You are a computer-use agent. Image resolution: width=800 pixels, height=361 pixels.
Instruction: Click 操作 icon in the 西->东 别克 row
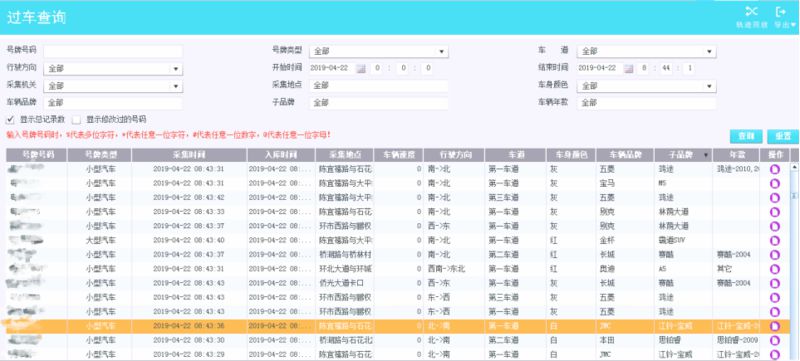coord(774,226)
